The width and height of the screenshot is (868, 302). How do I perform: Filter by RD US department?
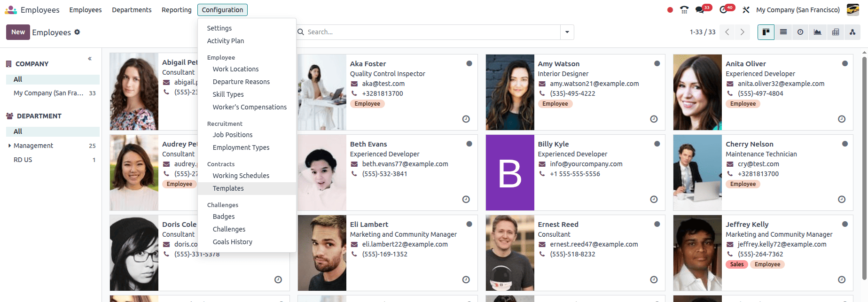click(x=53, y=160)
